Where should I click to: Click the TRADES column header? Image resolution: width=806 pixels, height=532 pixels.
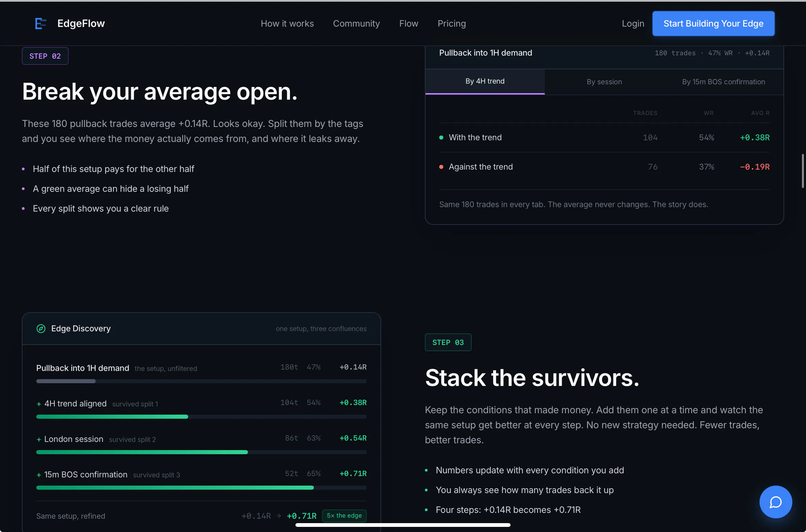click(645, 113)
